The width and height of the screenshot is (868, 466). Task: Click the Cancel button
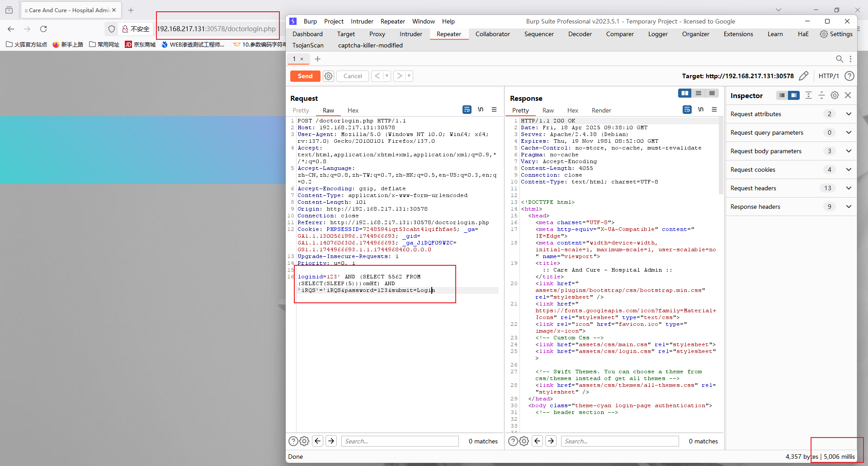pyautogui.click(x=352, y=76)
